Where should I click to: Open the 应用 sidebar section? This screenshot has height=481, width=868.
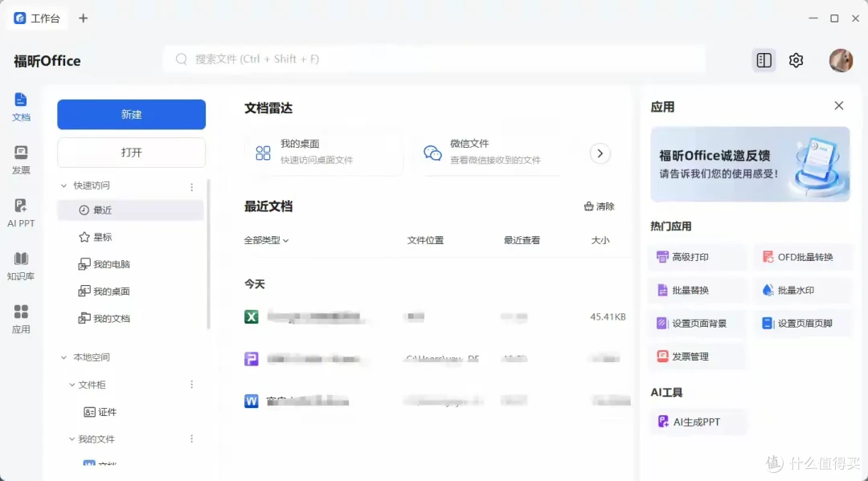(20, 319)
